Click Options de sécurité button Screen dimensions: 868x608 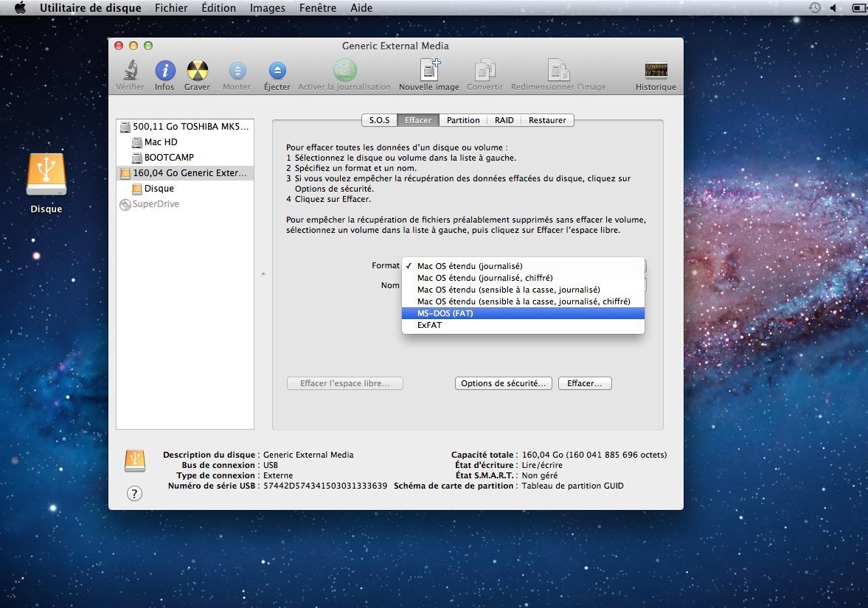(503, 383)
